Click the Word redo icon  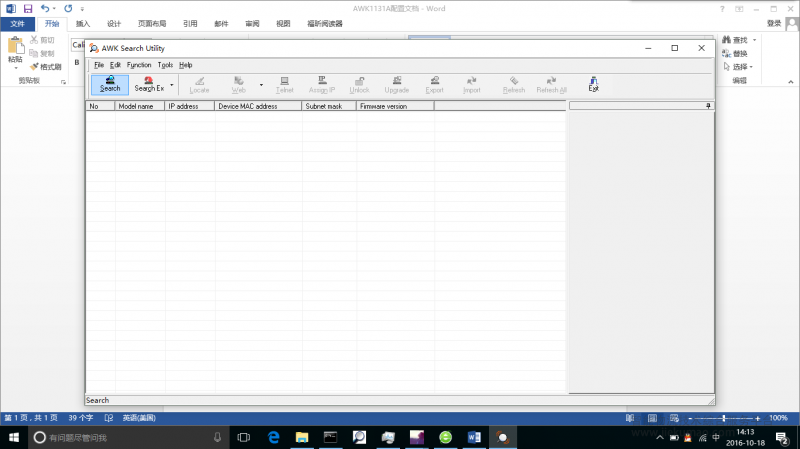68,9
